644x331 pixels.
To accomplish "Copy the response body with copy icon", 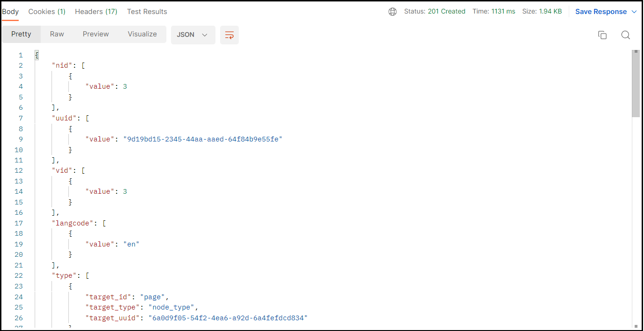I will pyautogui.click(x=602, y=35).
